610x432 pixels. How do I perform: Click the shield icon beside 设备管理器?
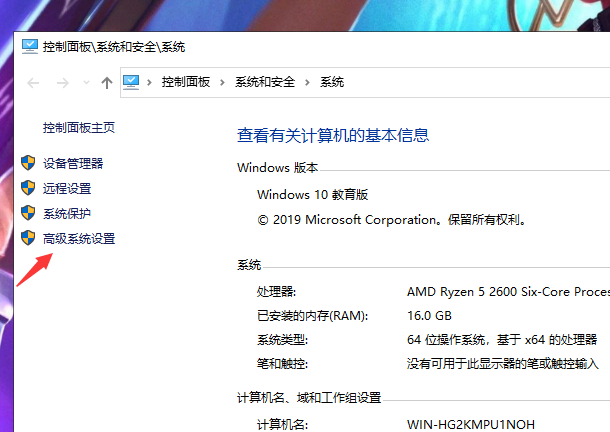pyautogui.click(x=28, y=163)
